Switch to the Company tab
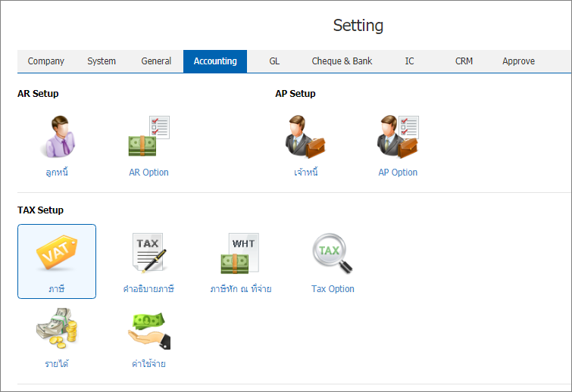 46,61
